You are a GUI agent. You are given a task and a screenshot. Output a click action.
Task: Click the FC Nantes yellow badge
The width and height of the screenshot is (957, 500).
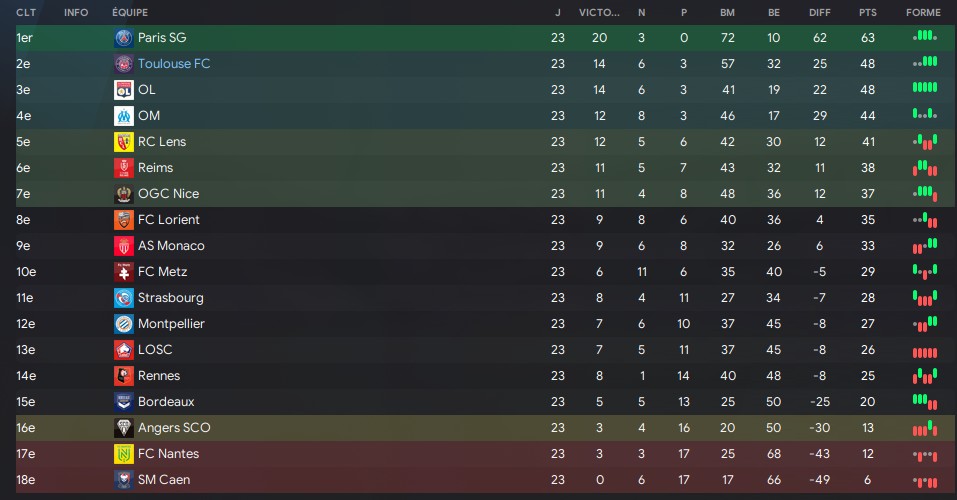(x=124, y=454)
